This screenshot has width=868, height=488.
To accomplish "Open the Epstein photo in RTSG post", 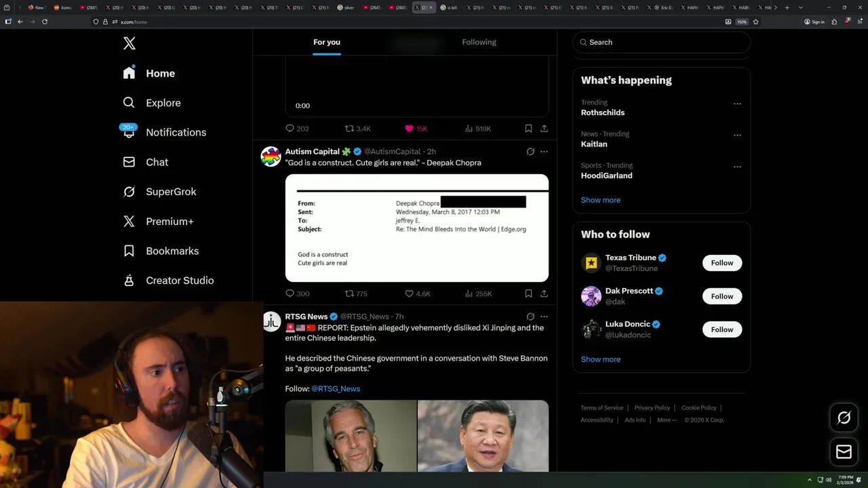I will click(351, 436).
